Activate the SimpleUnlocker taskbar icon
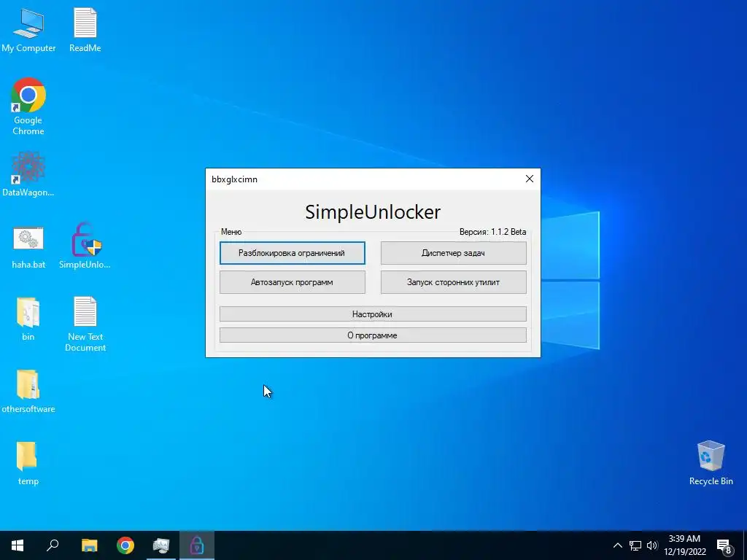The width and height of the screenshot is (747, 560). [197, 545]
